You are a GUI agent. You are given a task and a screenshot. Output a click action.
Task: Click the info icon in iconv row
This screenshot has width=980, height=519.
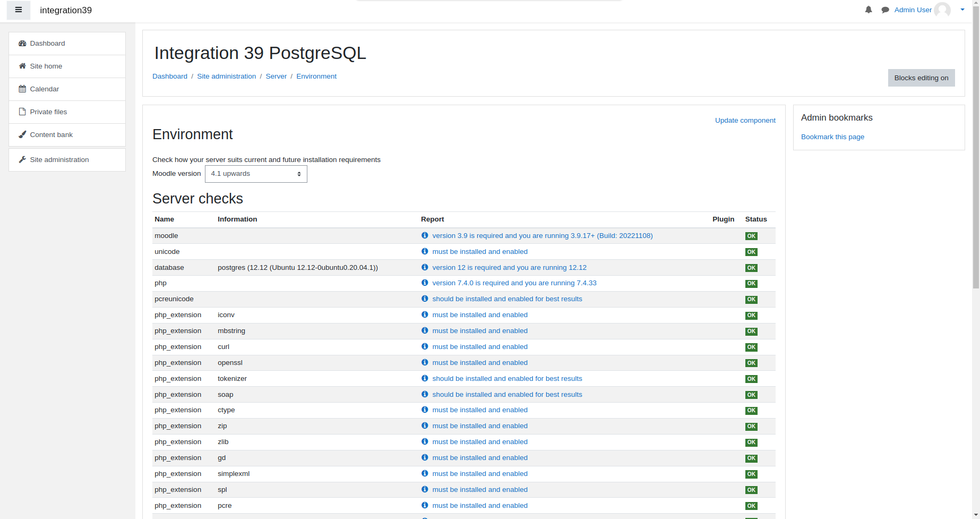425,314
